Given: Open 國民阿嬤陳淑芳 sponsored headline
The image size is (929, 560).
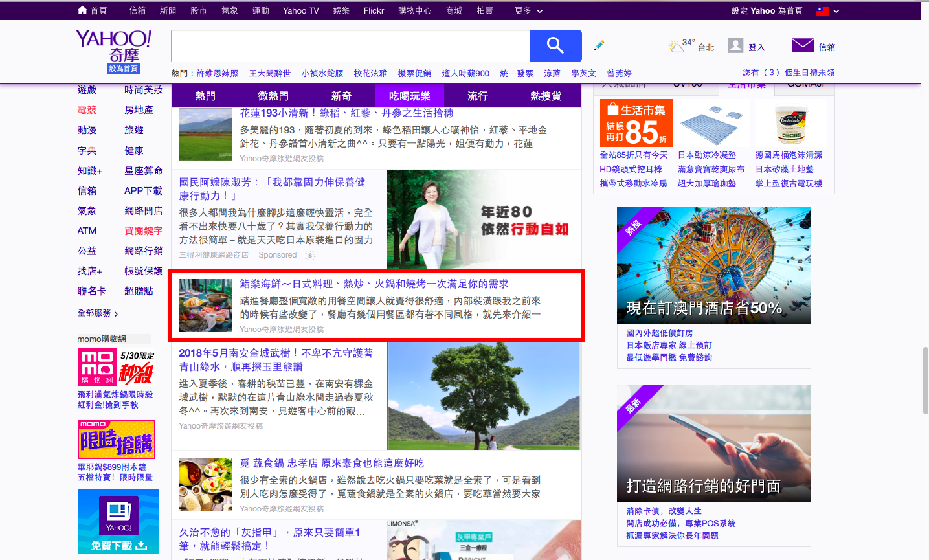Looking at the screenshot, I should 273,189.
